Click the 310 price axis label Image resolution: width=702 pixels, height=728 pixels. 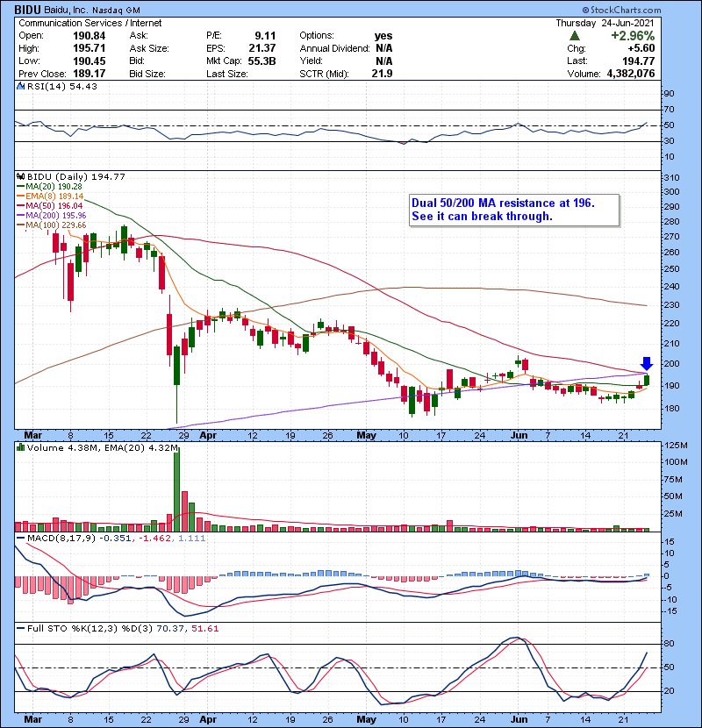click(672, 178)
